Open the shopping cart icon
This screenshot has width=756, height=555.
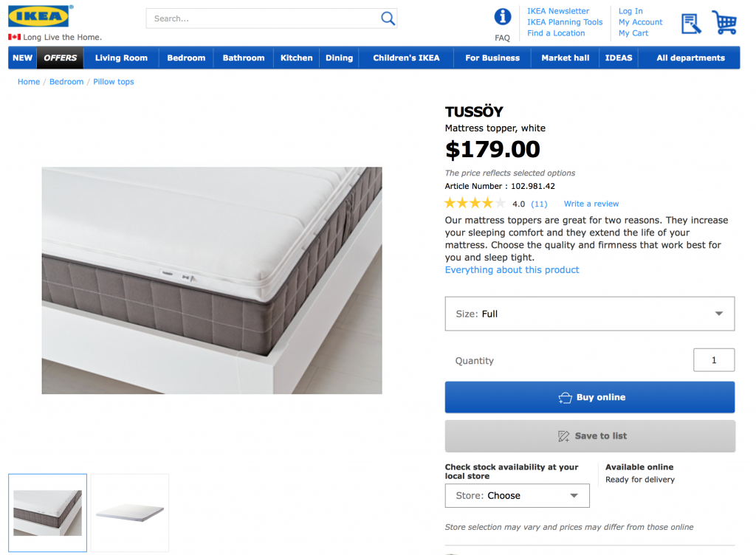[x=724, y=22]
